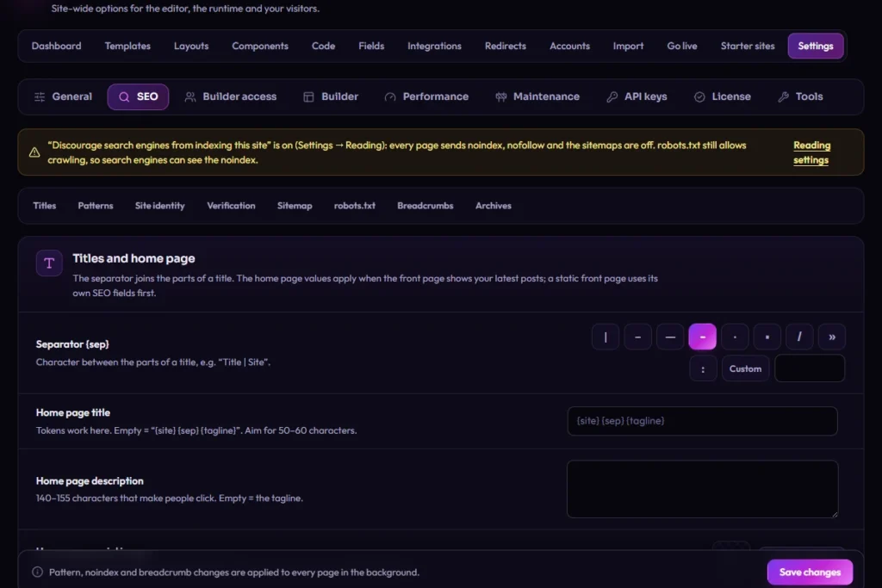Focus the custom separator text box
Screen dimensions: 882x588
click(x=810, y=368)
